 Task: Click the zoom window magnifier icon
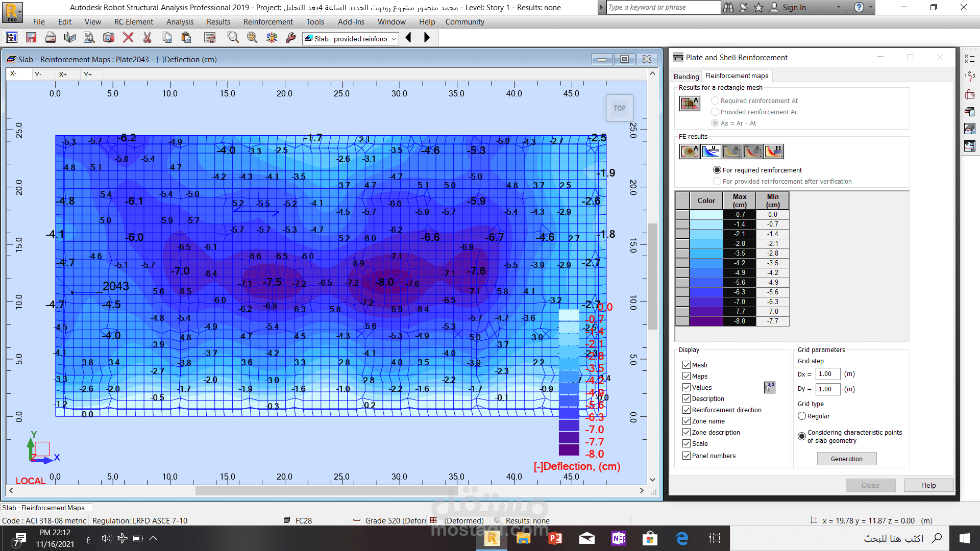(x=233, y=38)
